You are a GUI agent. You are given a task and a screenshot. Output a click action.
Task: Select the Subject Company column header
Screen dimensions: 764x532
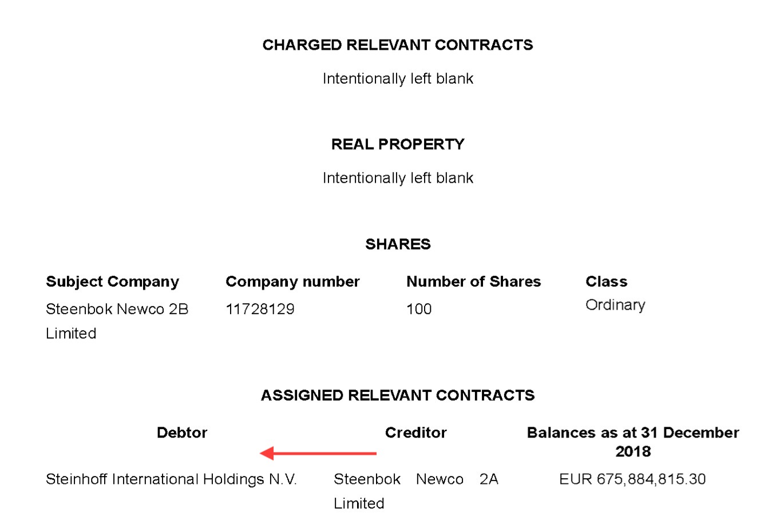tap(112, 281)
